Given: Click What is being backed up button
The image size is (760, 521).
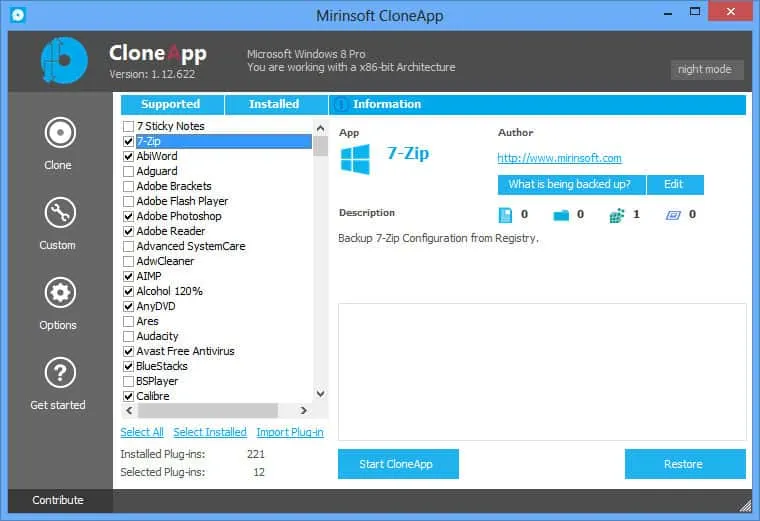Looking at the screenshot, I should [571, 185].
